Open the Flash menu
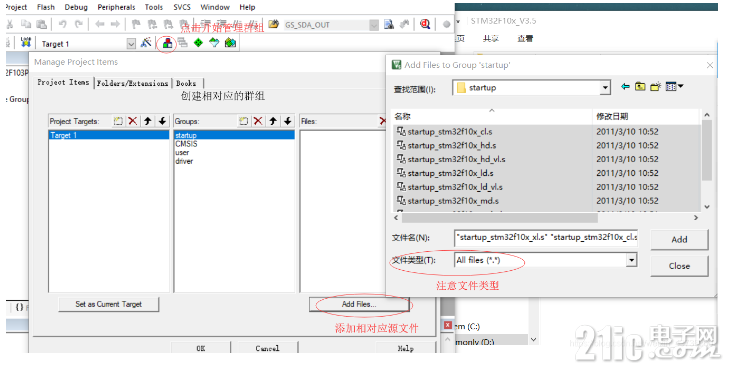 (x=46, y=7)
